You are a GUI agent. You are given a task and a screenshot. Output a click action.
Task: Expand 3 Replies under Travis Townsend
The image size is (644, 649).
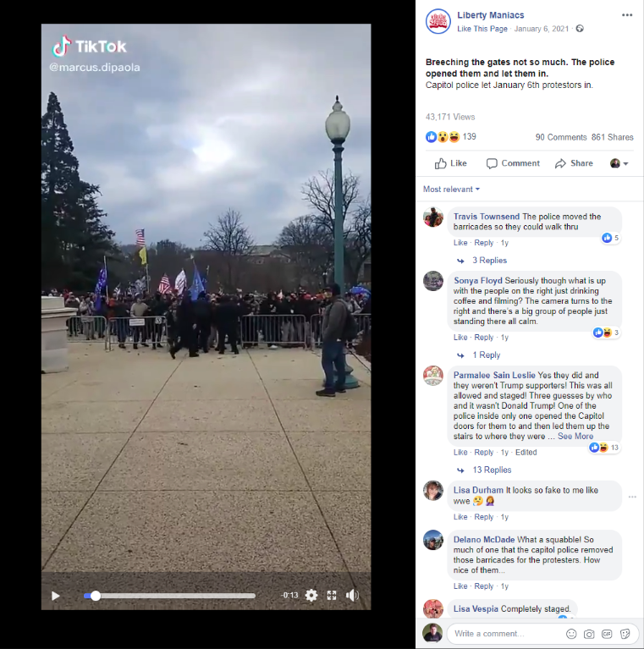(490, 261)
